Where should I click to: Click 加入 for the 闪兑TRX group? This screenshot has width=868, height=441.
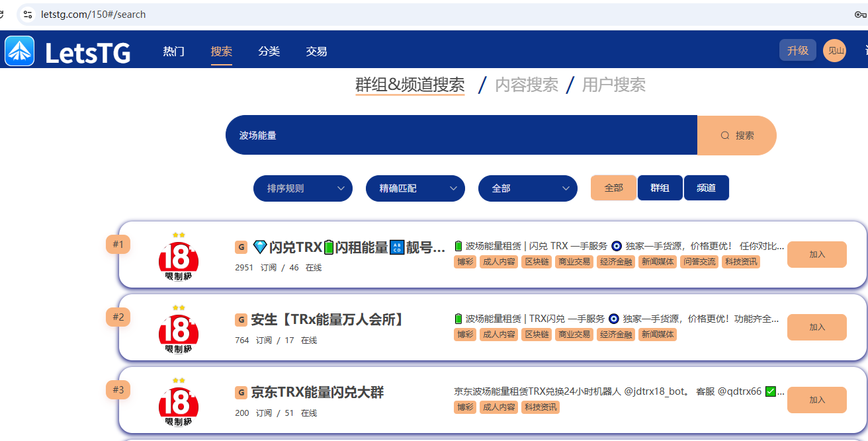pos(817,255)
